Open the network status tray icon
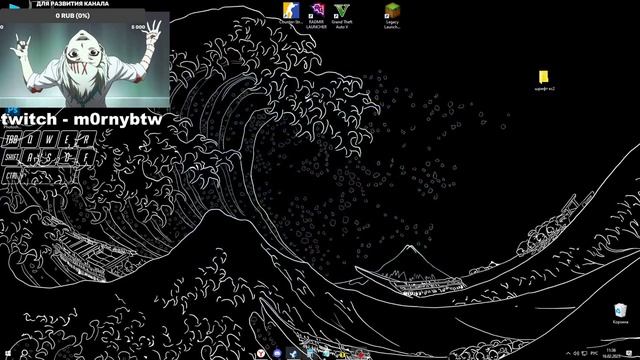This screenshot has width=640, height=360. point(584,353)
